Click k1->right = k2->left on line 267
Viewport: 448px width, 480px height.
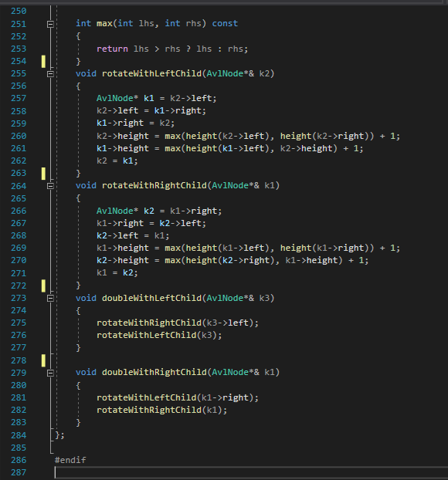(x=151, y=223)
